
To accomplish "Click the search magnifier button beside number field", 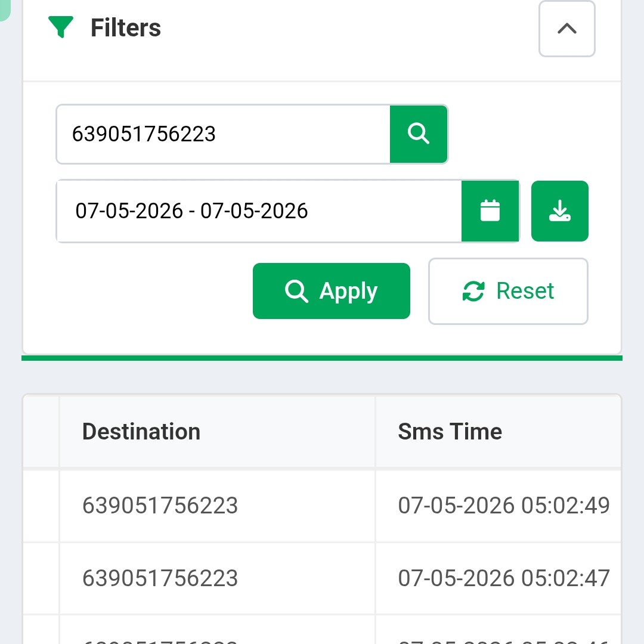I will [x=419, y=134].
